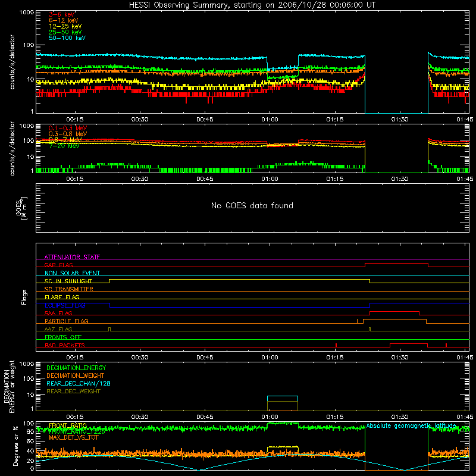The image size is (476, 476).
Task: Click the 00:45 tick in MeV panel
Action: 205,179
